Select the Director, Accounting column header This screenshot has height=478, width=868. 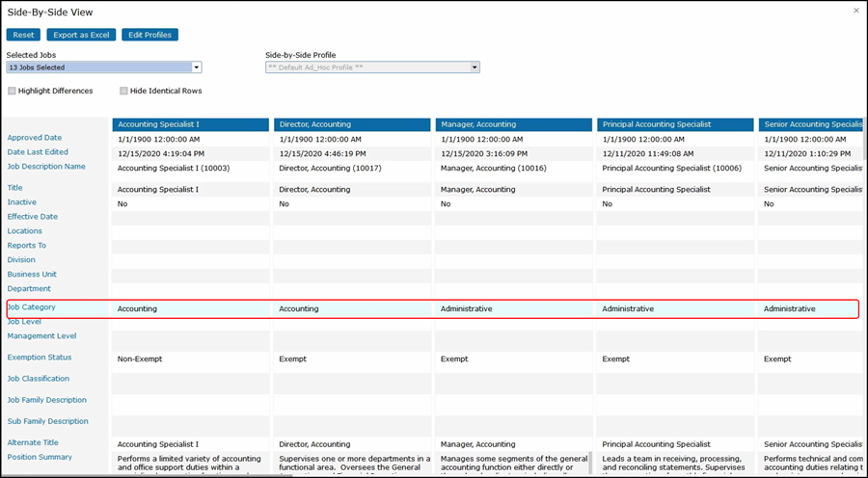point(352,124)
